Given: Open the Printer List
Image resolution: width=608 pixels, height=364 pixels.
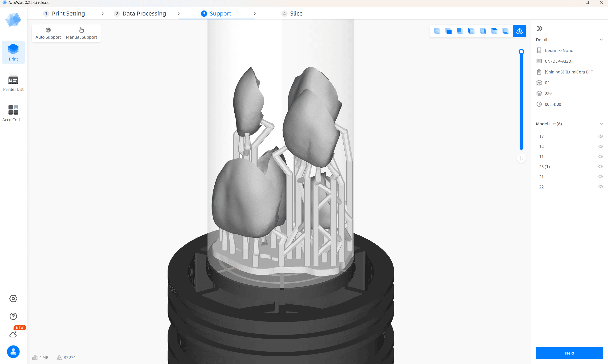Looking at the screenshot, I should click(13, 83).
